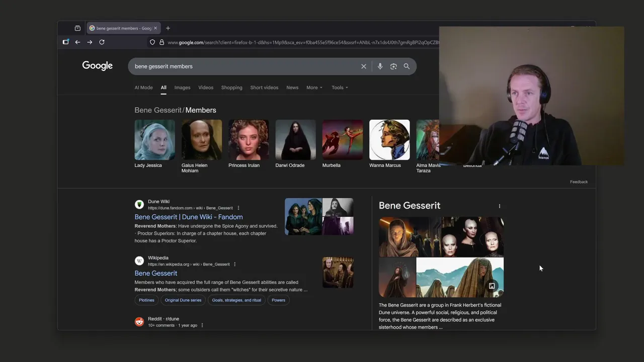Click the Dune Wiki favicon
The image size is (644, 362).
[139, 205]
